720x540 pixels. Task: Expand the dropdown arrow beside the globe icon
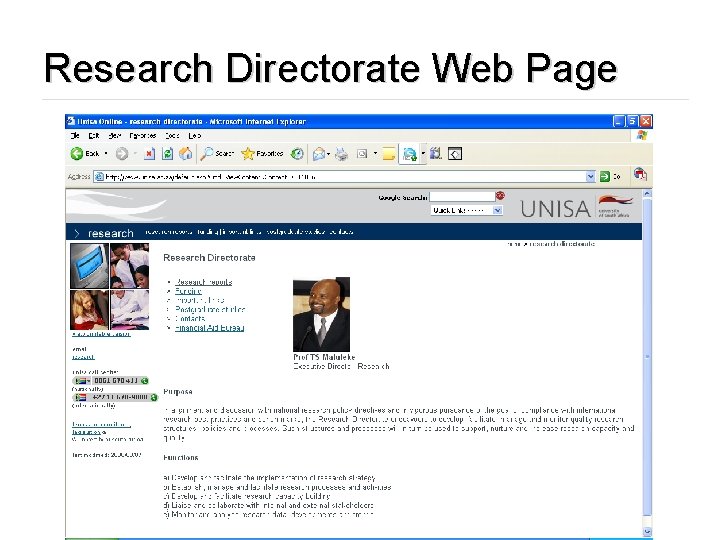(x=423, y=153)
